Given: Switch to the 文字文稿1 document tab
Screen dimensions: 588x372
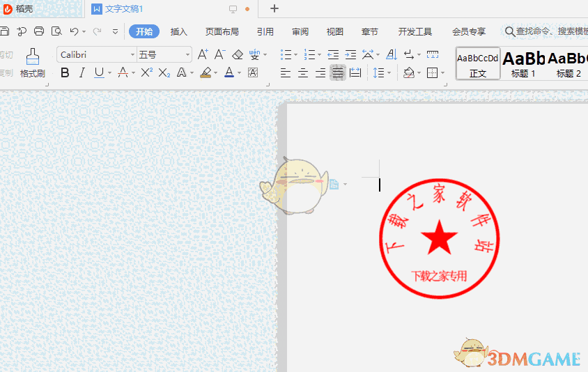Looking at the screenshot, I should click(x=124, y=8).
